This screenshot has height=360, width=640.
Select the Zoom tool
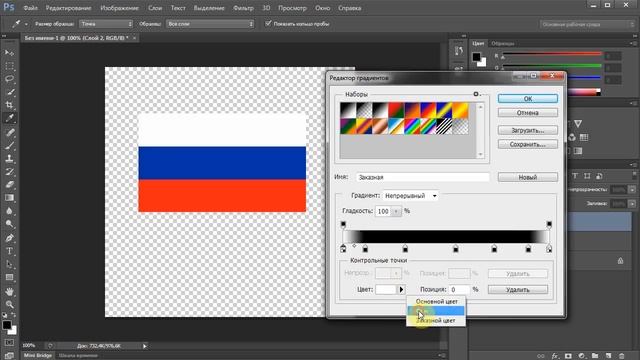[9, 304]
